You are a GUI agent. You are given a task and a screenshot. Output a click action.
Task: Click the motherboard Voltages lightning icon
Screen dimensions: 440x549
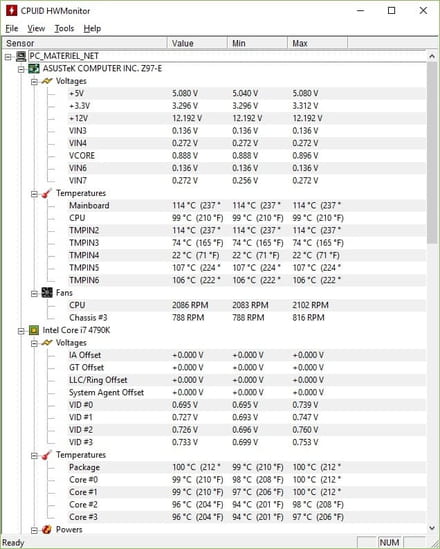(47, 81)
